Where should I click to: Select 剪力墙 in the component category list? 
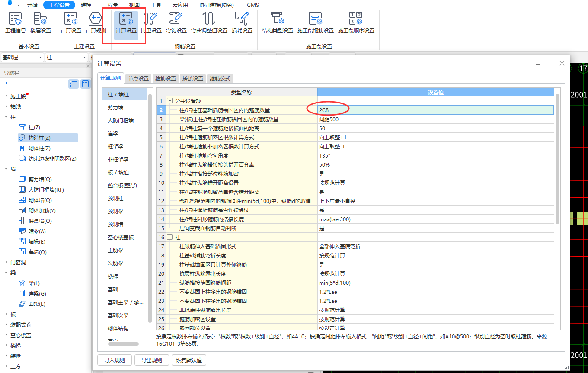tap(115, 107)
